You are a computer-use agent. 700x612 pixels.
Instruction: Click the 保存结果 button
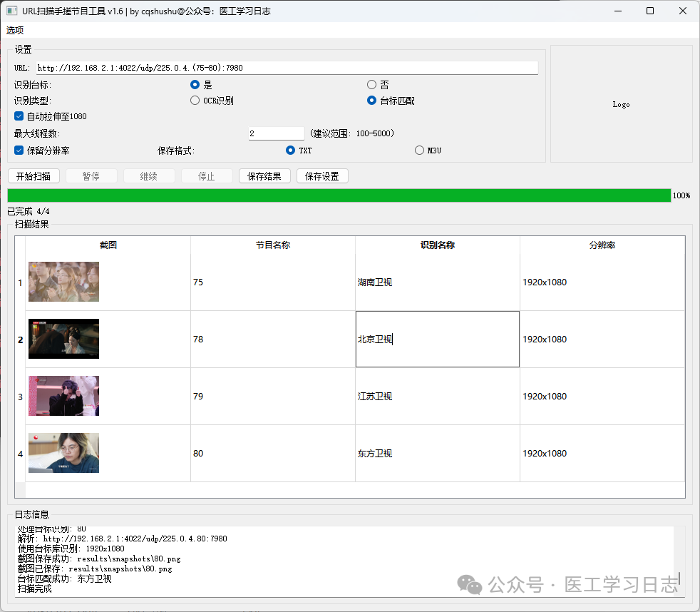[x=264, y=176]
